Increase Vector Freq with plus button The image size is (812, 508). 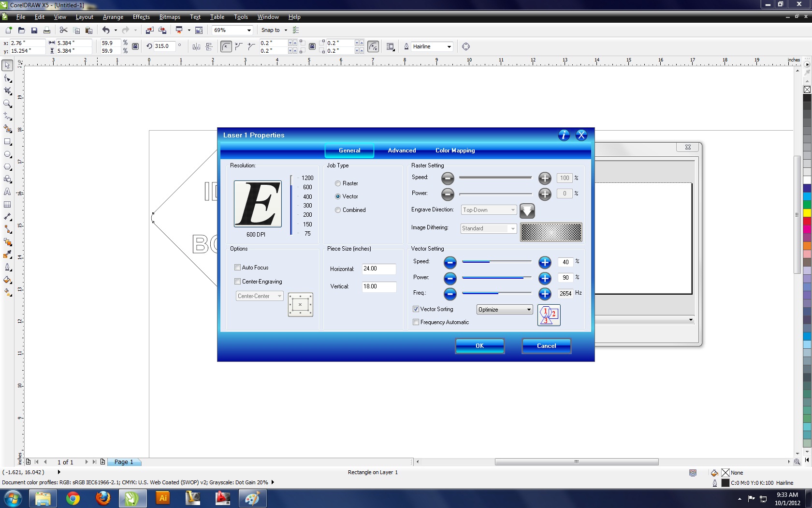coord(545,294)
